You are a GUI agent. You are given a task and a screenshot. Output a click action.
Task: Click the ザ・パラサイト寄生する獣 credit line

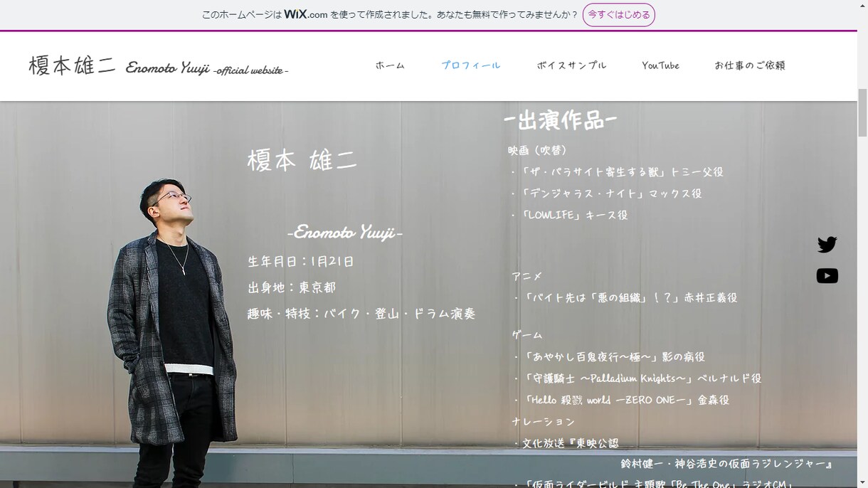click(617, 172)
